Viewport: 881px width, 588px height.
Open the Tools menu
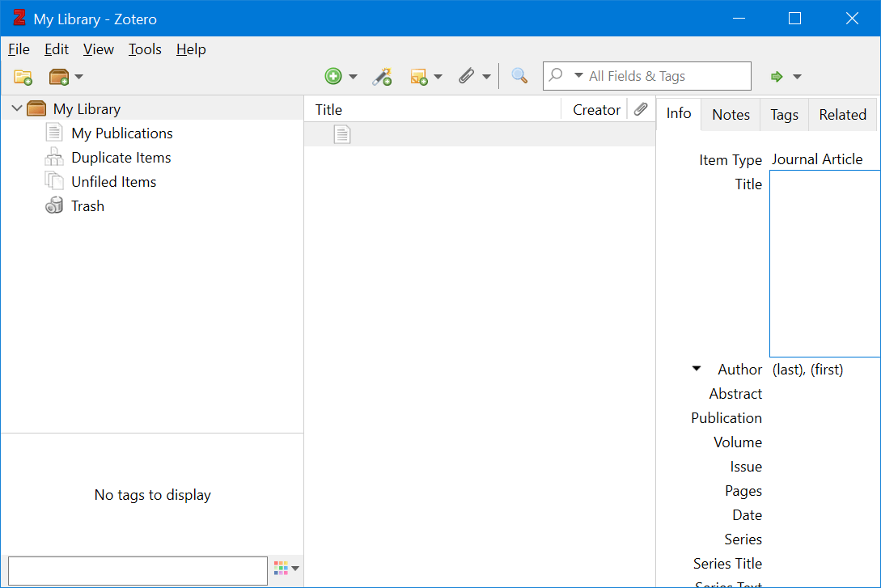pos(145,49)
